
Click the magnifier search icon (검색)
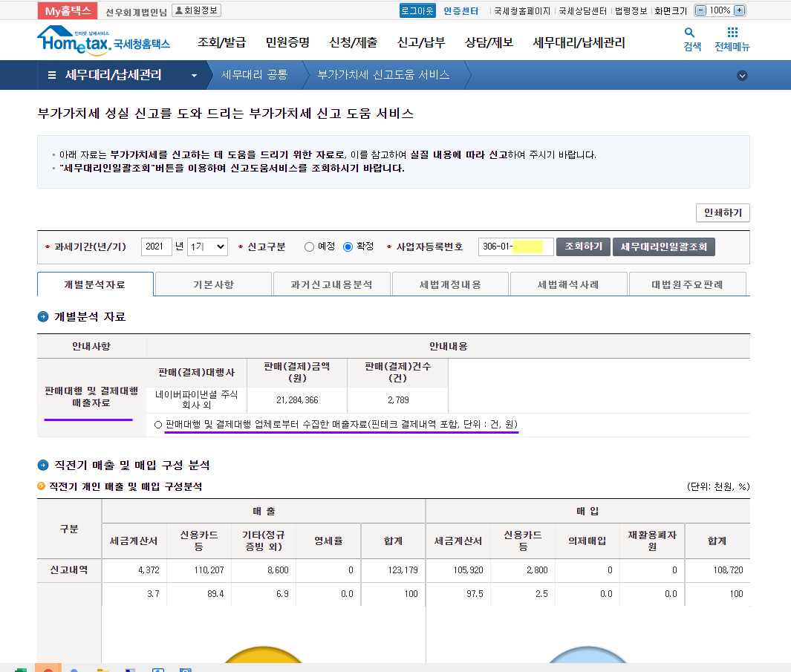[691, 33]
